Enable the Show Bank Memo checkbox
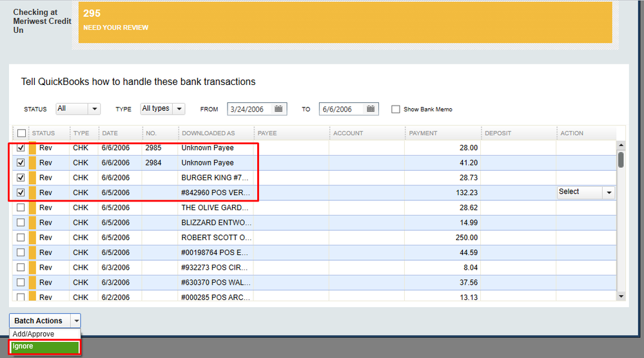This screenshot has width=644, height=358. pos(396,109)
